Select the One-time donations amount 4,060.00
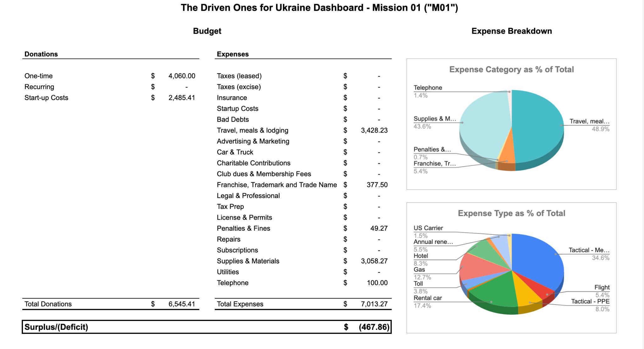The height and width of the screenshot is (349, 644). 181,76
